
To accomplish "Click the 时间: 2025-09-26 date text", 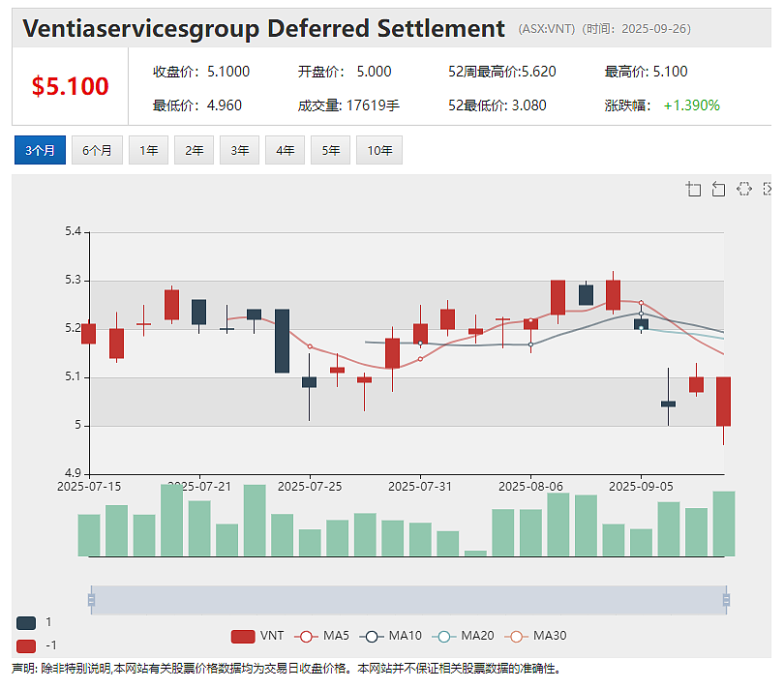I will 637,28.
